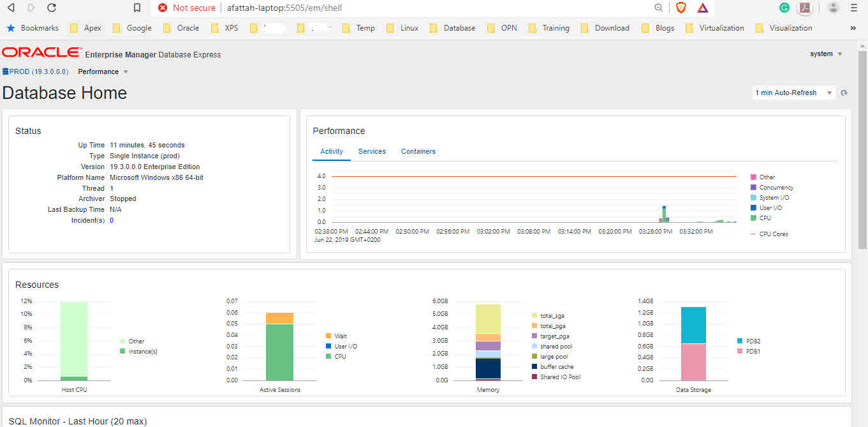Click the refresh icon beside Auto-Refresh

[844, 93]
